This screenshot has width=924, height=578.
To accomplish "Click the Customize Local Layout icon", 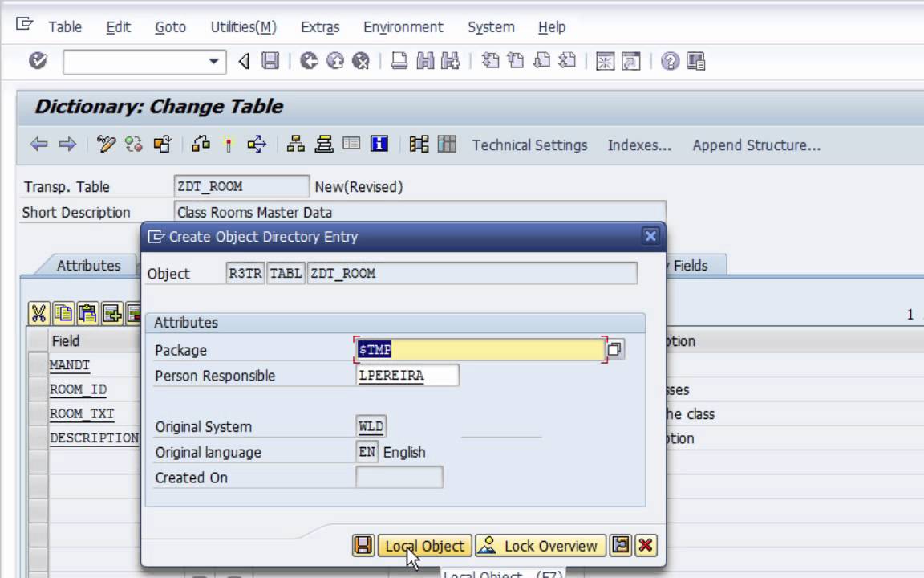I will (x=696, y=61).
